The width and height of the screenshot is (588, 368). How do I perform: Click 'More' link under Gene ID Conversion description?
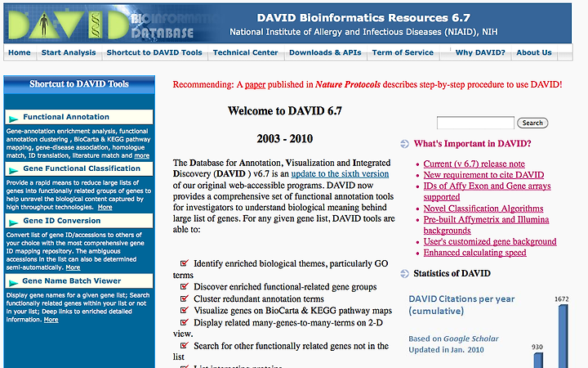click(x=73, y=267)
